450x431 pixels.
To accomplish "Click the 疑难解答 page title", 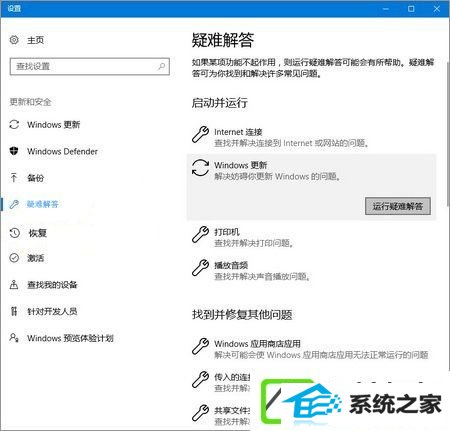I will [223, 40].
